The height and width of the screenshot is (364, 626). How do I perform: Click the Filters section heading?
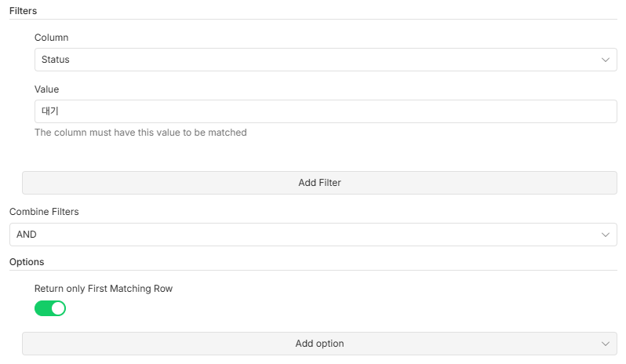pyautogui.click(x=24, y=11)
